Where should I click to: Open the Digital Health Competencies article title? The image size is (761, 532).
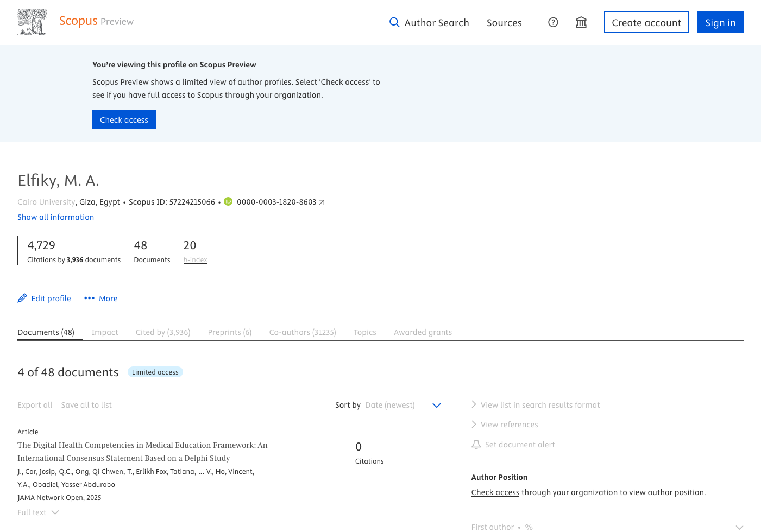pos(142,452)
